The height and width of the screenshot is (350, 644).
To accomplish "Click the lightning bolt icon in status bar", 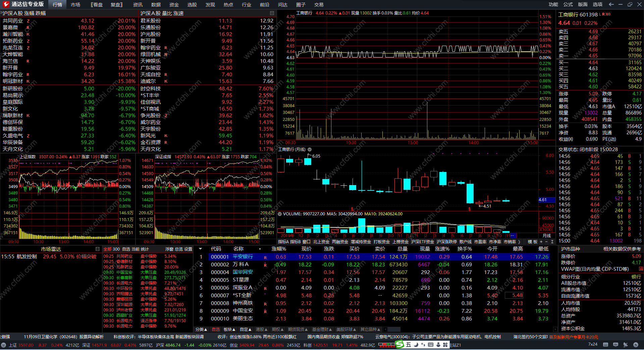I will click(636, 345).
